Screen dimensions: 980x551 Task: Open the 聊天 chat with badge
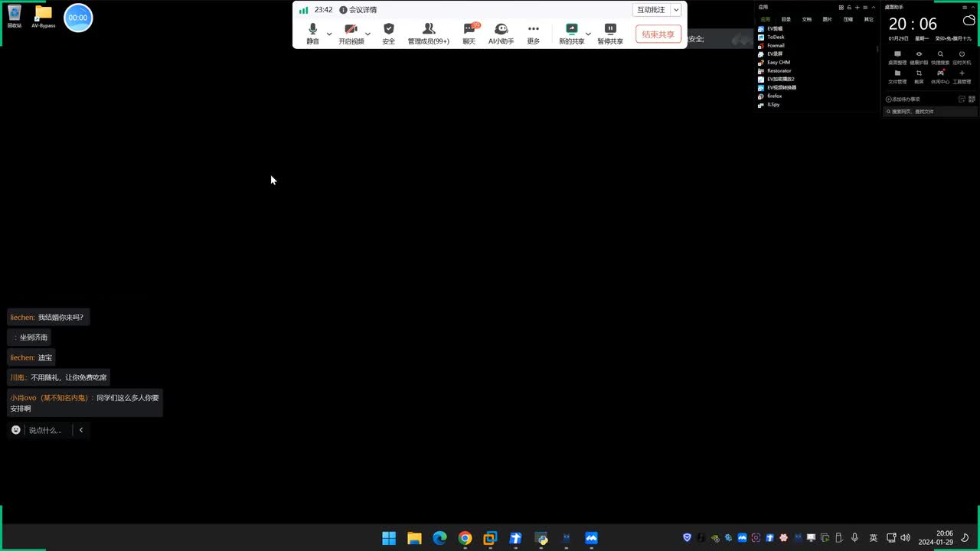469,34
